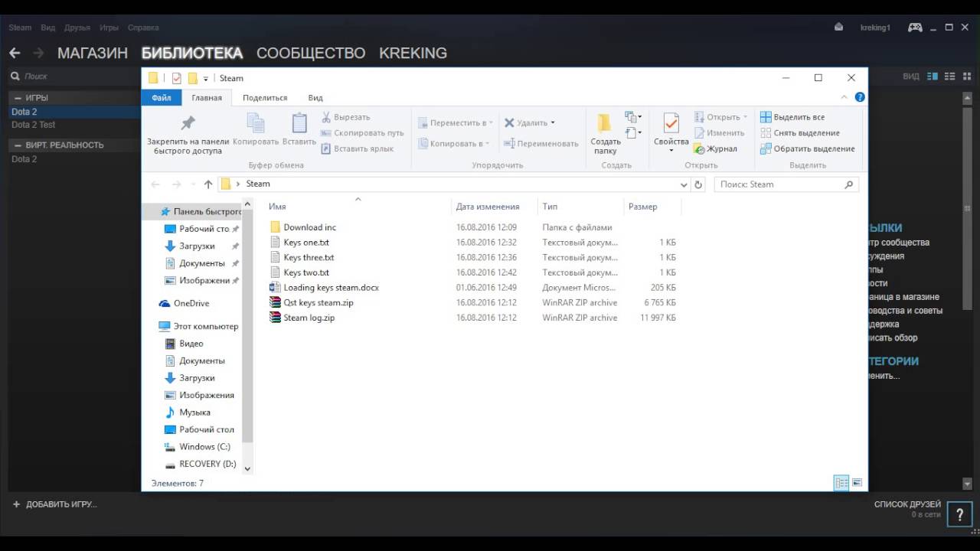980x551 pixels.
Task: Click Музыка in the navigation pane
Action: pos(188,412)
